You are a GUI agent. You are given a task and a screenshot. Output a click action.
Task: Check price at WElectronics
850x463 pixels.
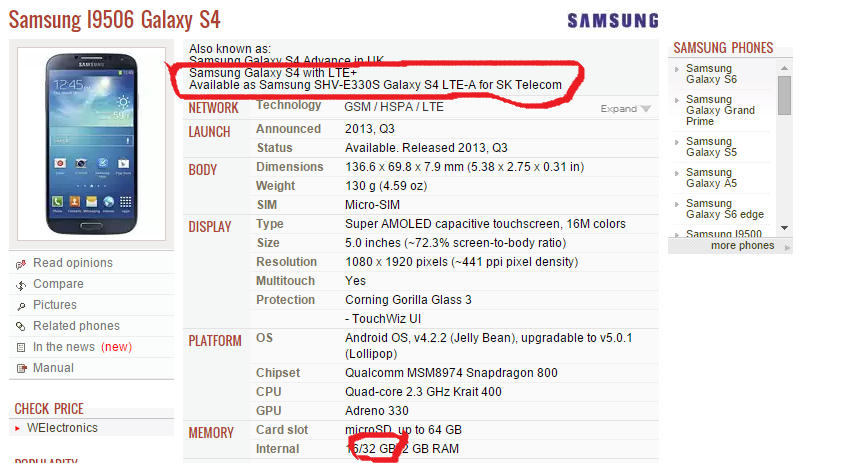(62, 428)
